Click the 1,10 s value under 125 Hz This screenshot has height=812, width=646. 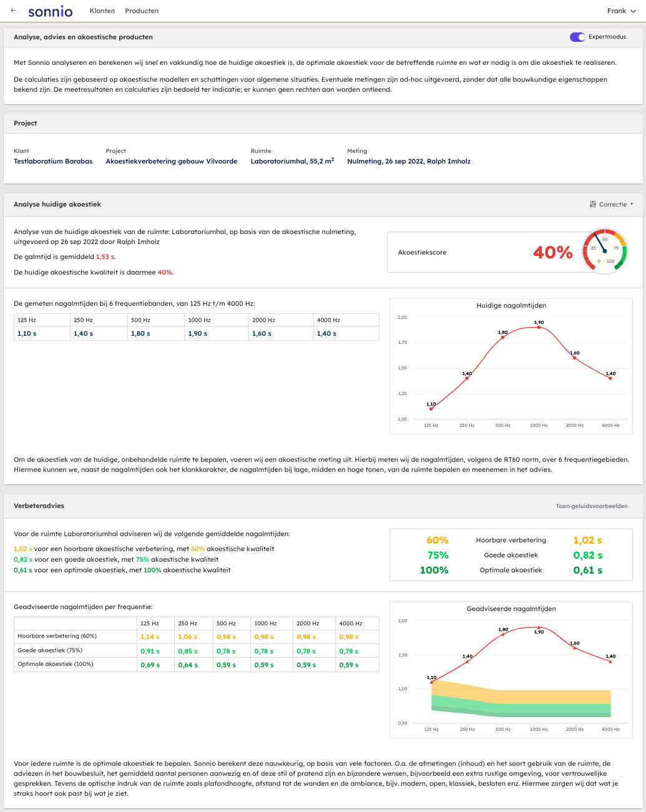[x=27, y=333]
